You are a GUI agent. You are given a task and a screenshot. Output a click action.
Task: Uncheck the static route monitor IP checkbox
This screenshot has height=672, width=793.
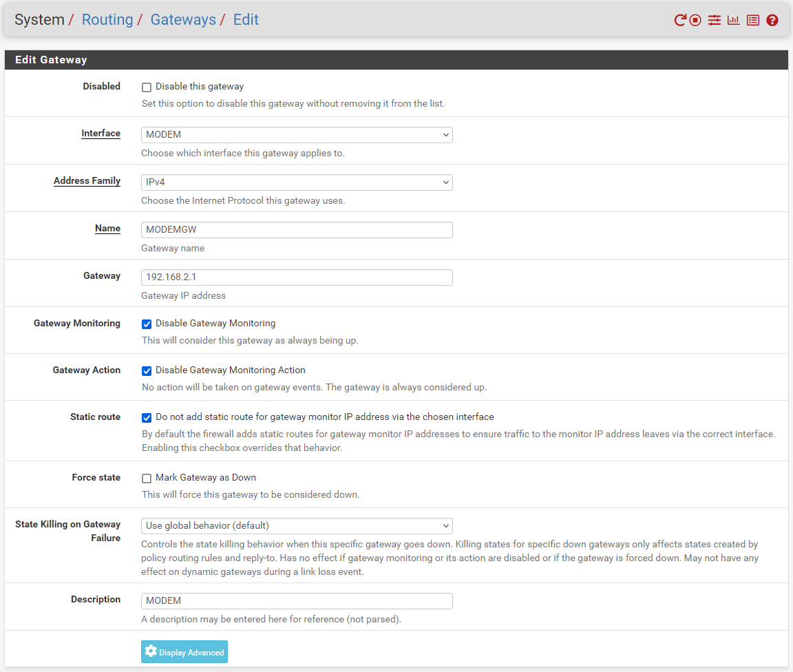147,417
